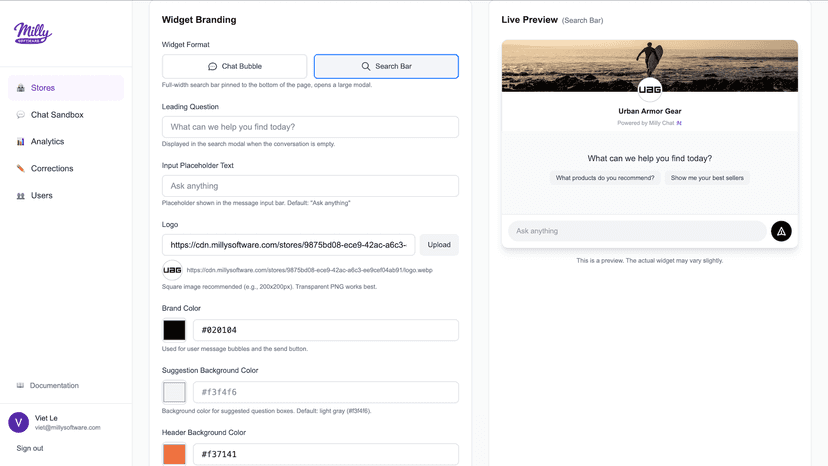Open the Documentation link
The image size is (828, 466).
pyautogui.click(x=54, y=385)
